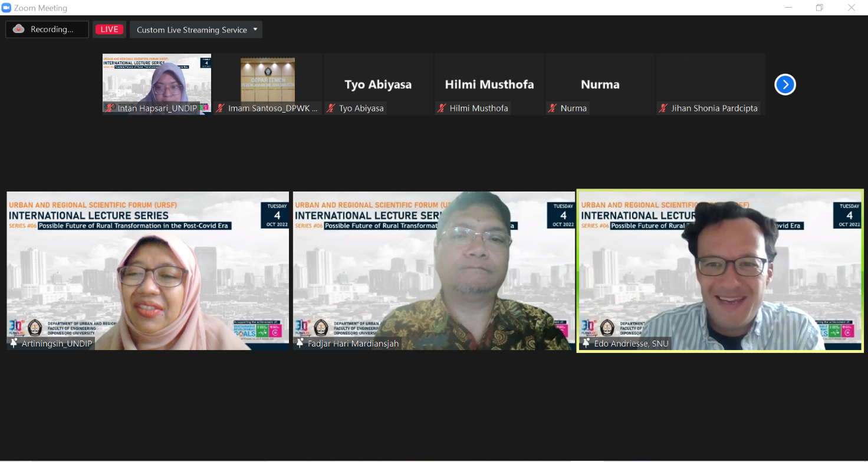Click Nurma's muted microphone icon
The image size is (868, 462).
pyautogui.click(x=553, y=108)
